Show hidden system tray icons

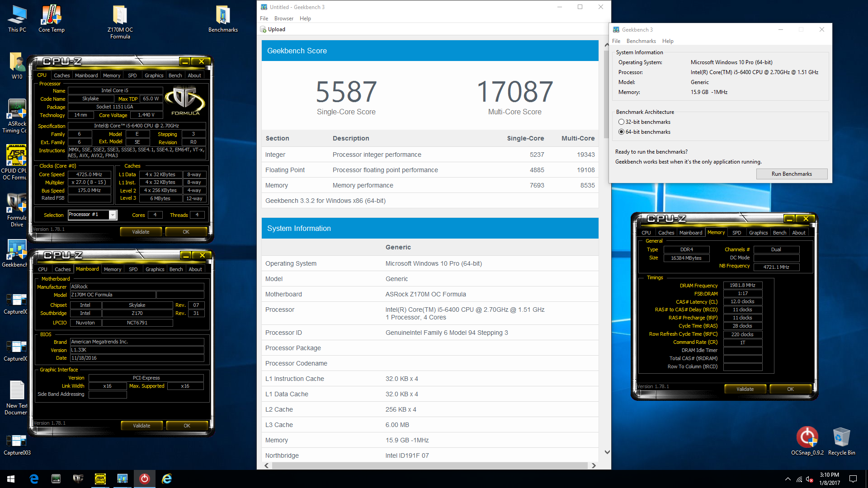[x=788, y=479]
